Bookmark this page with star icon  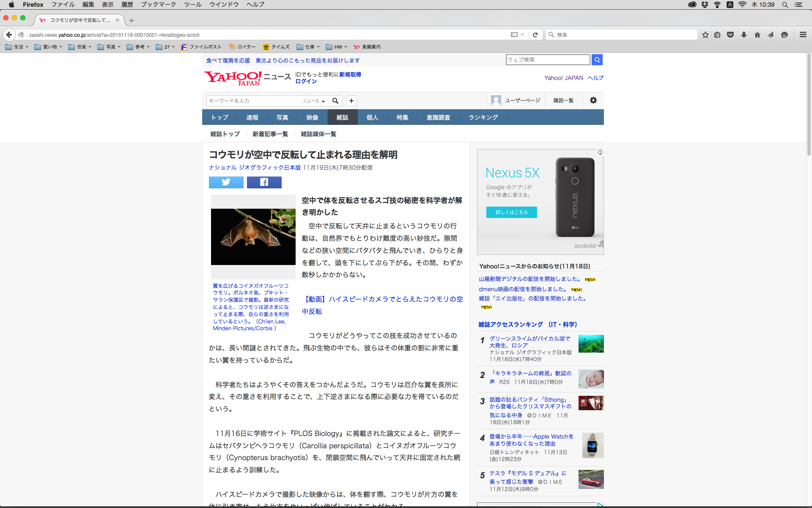[x=705, y=35]
